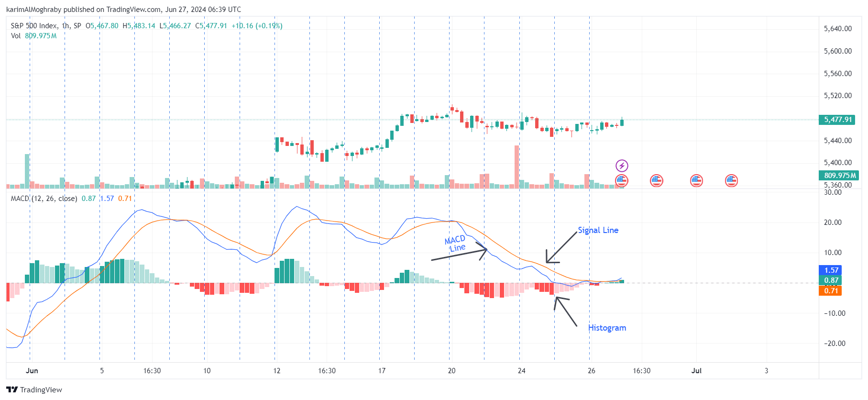Viewport: 868px width, 400px height.
Task: Click the 5,440.00 price axis label
Action: (x=838, y=141)
